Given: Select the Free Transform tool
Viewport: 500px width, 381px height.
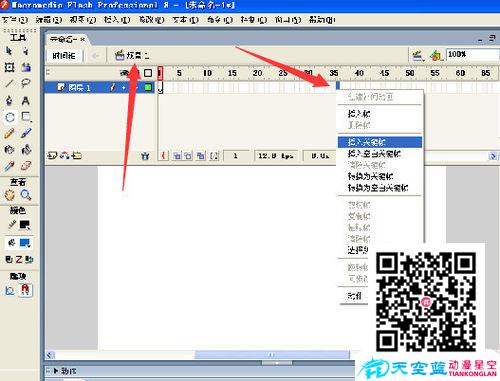Looking at the screenshot, I should (x=9, y=67).
